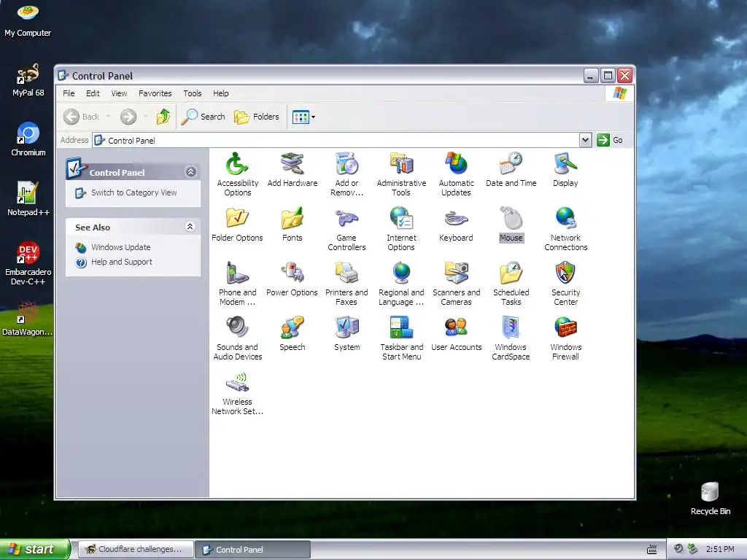Open Forward button history dropdown arrow
The width and height of the screenshot is (747, 560).
click(145, 117)
